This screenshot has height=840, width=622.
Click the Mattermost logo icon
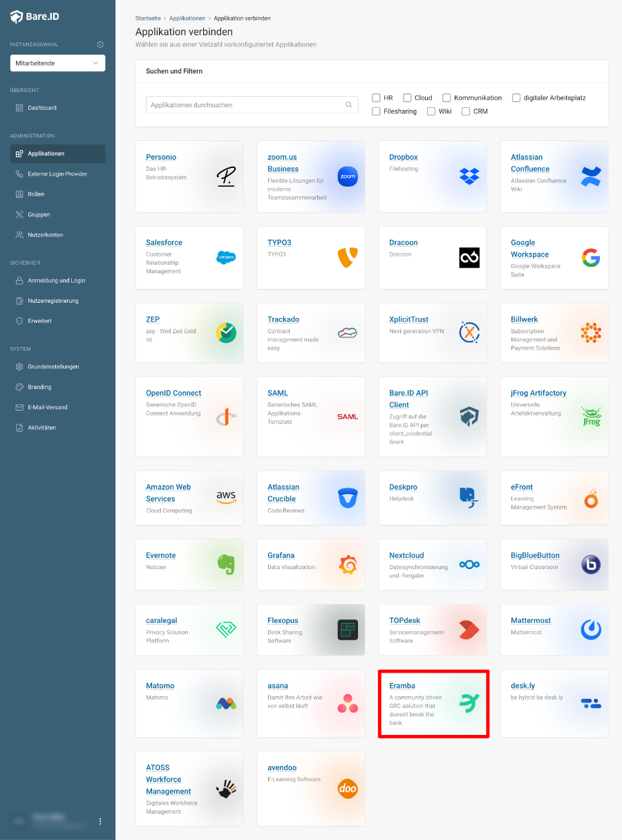[591, 630]
